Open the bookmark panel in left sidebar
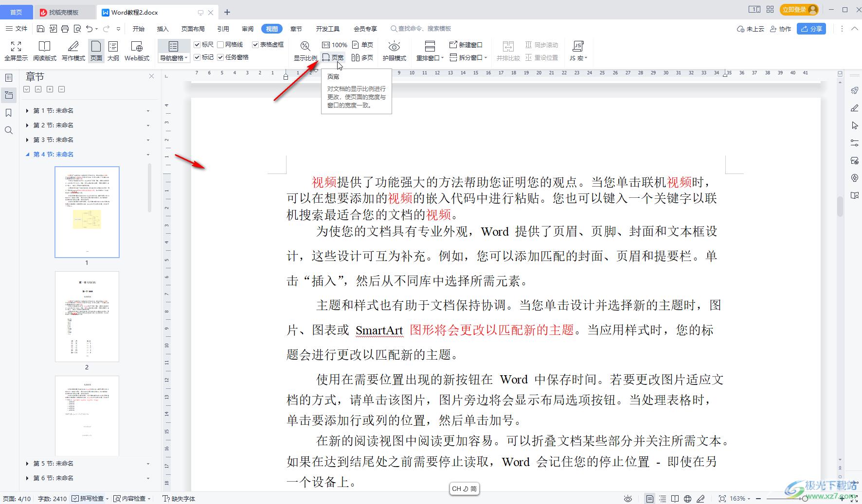 pos(9,113)
